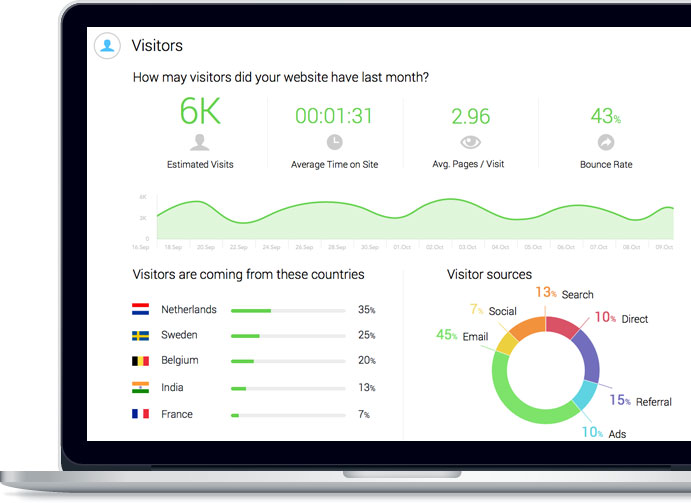The height and width of the screenshot is (503, 691).
Task: Click the Average Time on Site label
Action: point(334,164)
